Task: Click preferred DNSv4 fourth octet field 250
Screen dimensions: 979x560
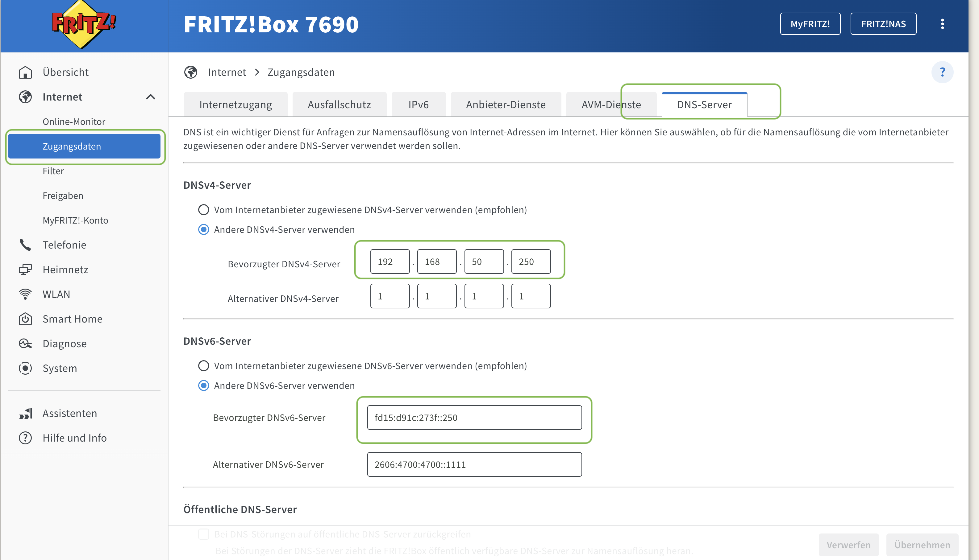Action: pyautogui.click(x=531, y=261)
